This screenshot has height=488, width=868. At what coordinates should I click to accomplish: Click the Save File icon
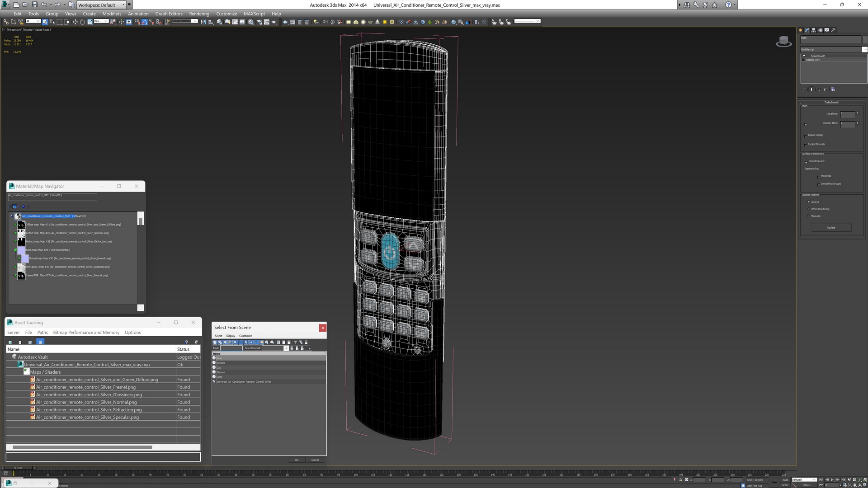point(34,5)
